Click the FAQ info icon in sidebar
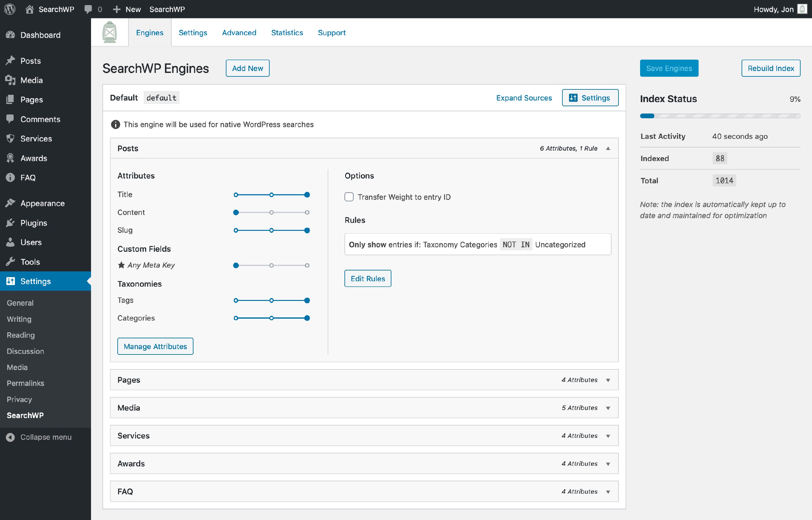Screen dimensions: 812x520 point(10,177)
